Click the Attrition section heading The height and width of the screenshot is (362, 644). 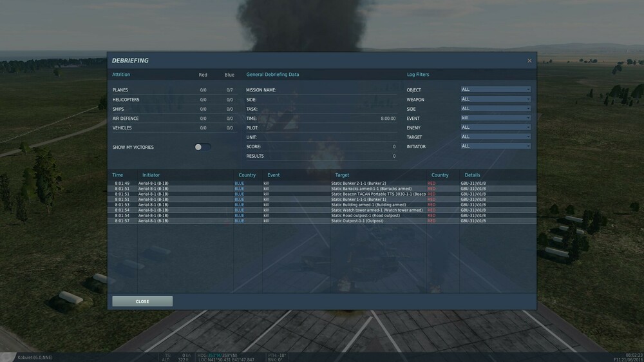[x=121, y=74]
